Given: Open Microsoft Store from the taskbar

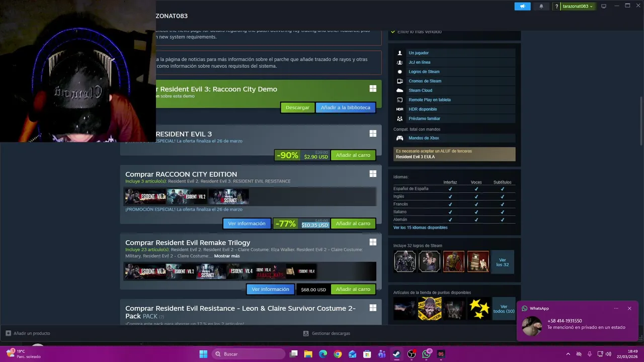Looking at the screenshot, I should (x=367, y=354).
